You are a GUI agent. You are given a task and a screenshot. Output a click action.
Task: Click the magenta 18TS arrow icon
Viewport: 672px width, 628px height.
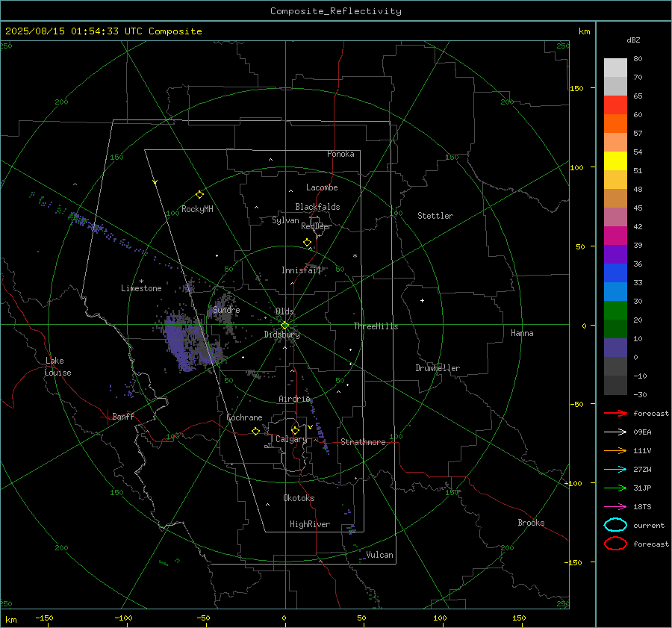coord(615,507)
